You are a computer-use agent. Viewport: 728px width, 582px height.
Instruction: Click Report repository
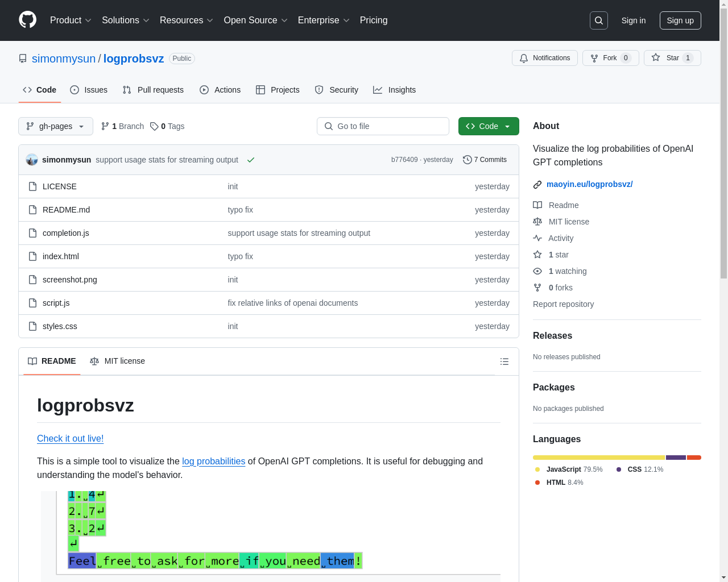coord(563,304)
